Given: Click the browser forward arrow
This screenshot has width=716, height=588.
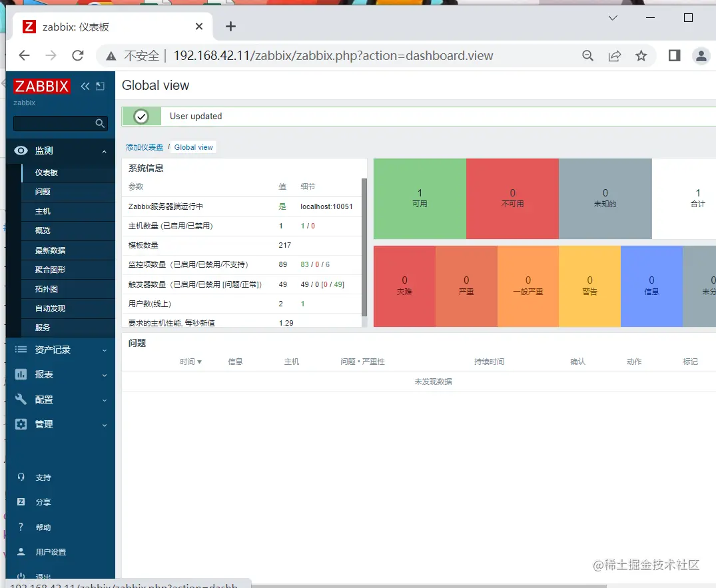Looking at the screenshot, I should (51, 56).
